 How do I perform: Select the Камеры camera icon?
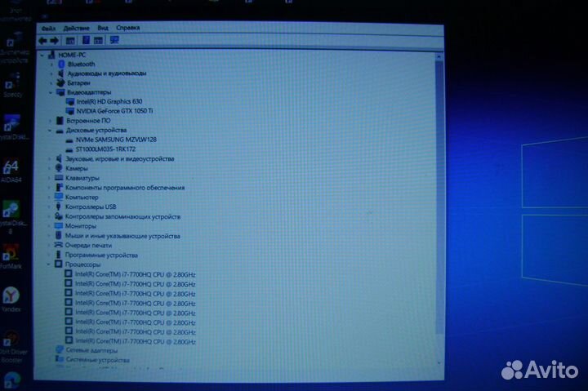[59, 168]
